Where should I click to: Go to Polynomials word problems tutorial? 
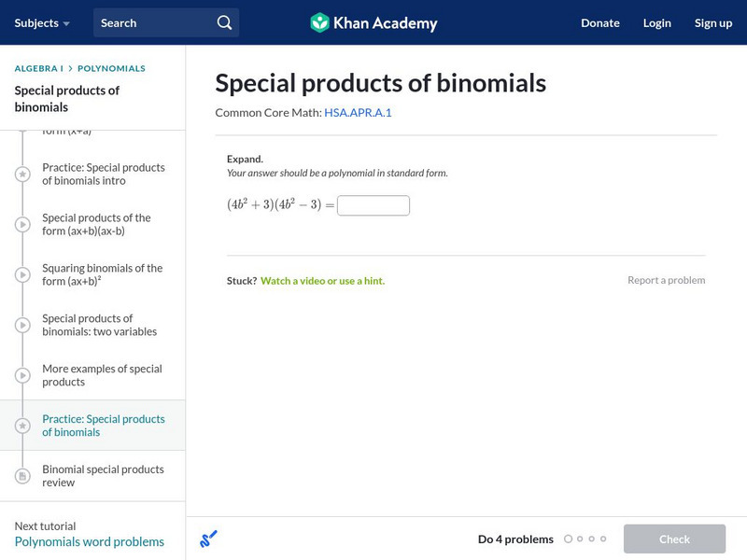click(89, 541)
